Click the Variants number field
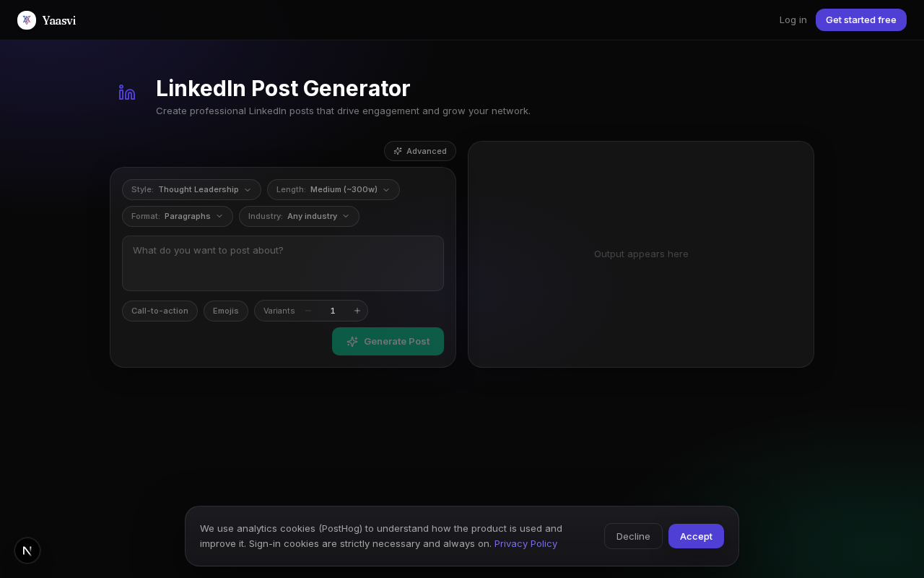This screenshot has height=578, width=924. click(x=333, y=311)
